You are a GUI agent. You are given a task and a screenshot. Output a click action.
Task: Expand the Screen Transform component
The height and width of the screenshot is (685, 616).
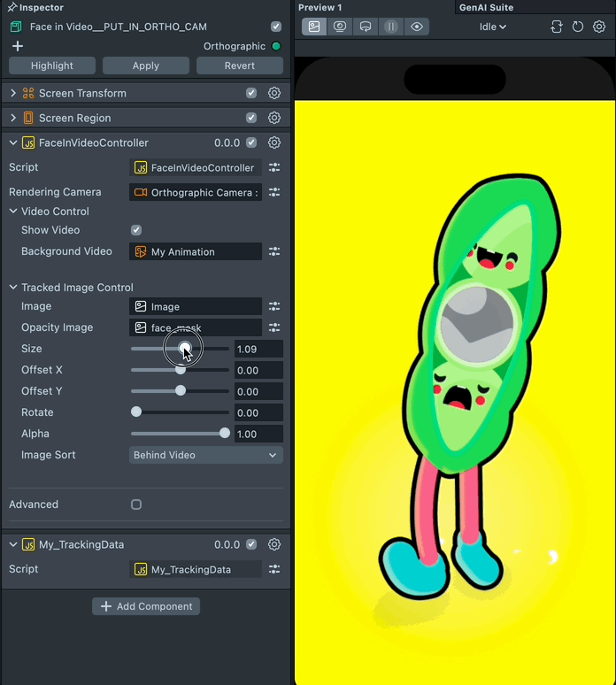[13, 93]
